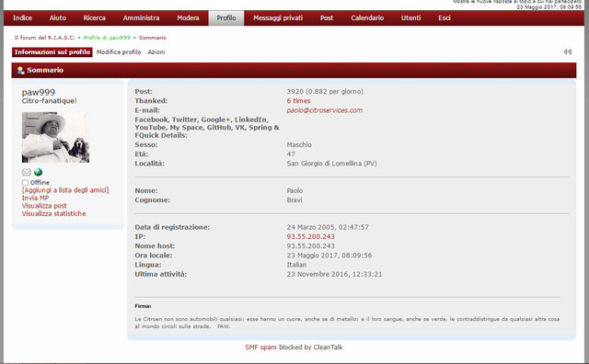Select the Profilo menu tab
Screen dimensions: 589x364
[x=226, y=18]
